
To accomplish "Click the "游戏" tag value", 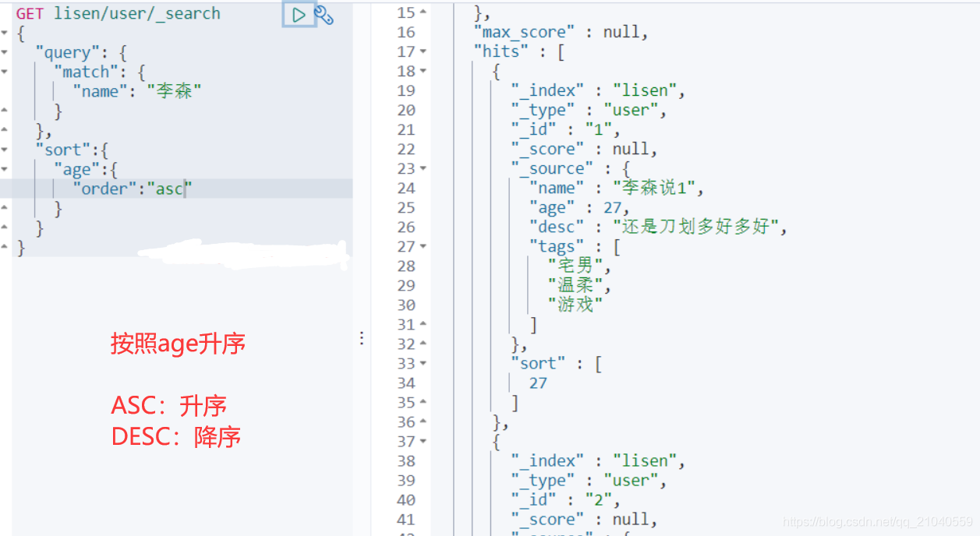I will tap(575, 305).
